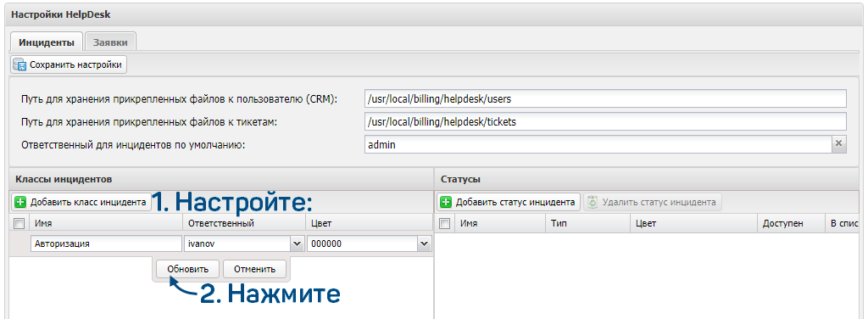Click Цвет column header in Классы инцидентов
868x319 pixels.
point(369,223)
